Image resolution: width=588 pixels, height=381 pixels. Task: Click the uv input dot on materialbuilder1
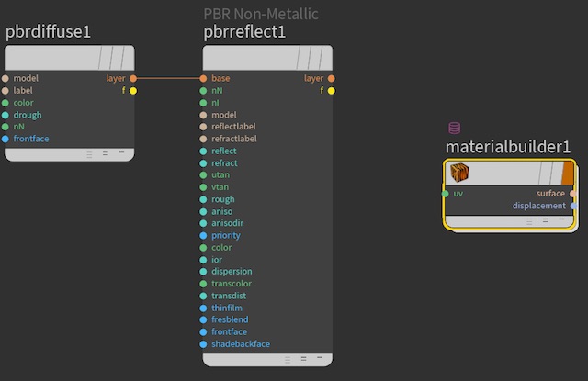[x=446, y=194]
